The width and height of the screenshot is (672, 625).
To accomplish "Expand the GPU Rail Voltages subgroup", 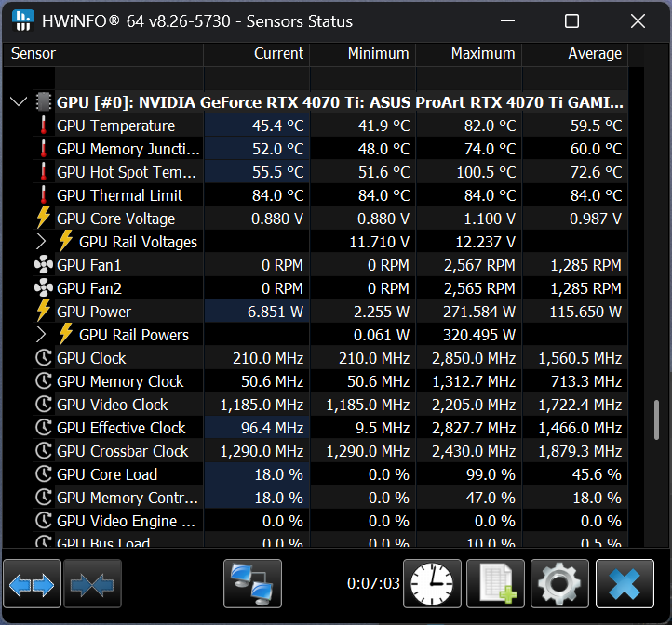I will (x=41, y=242).
